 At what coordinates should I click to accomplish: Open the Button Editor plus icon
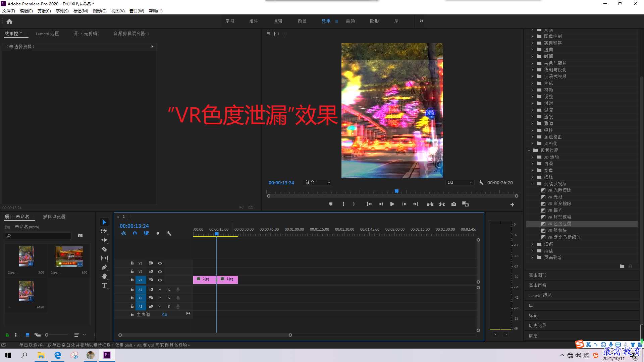pyautogui.click(x=512, y=204)
